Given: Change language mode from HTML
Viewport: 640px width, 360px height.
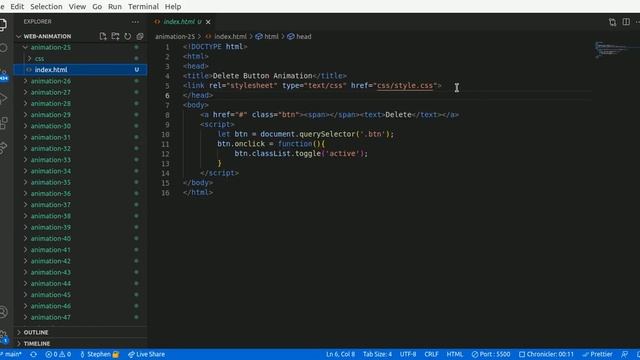Looking at the screenshot, I should 455,354.
